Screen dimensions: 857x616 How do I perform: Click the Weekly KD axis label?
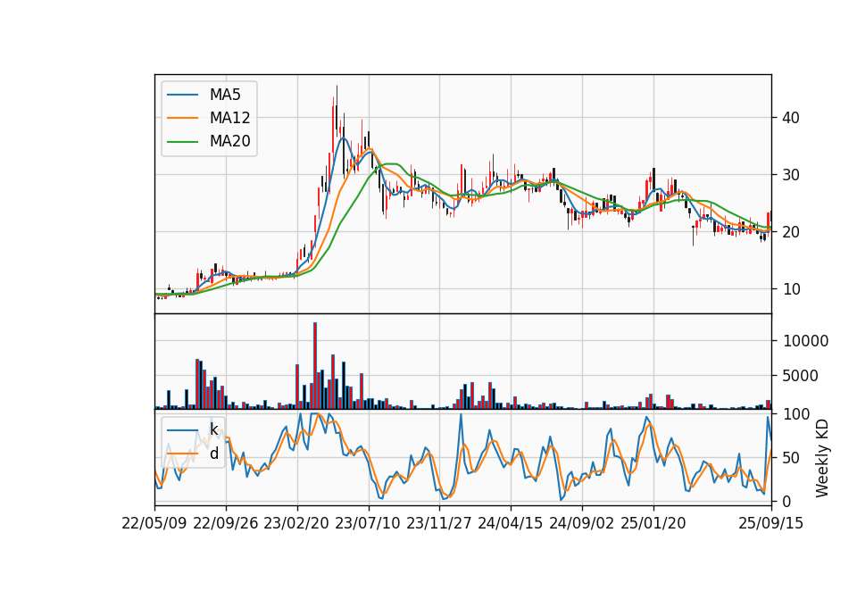tap(821, 458)
